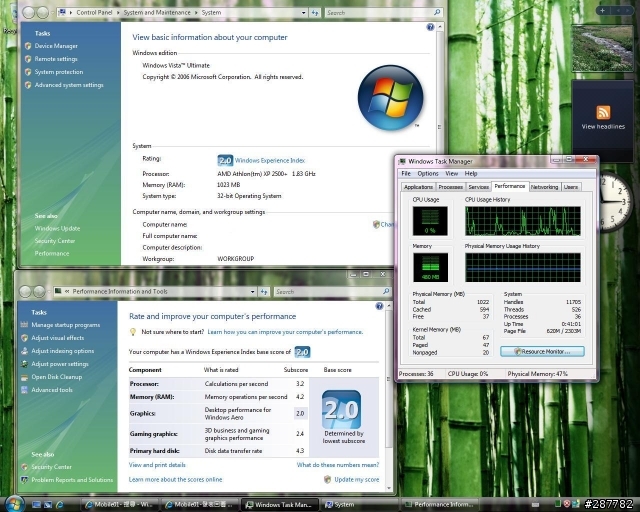
Task: Open Adjust visual effects task
Action: (58, 338)
